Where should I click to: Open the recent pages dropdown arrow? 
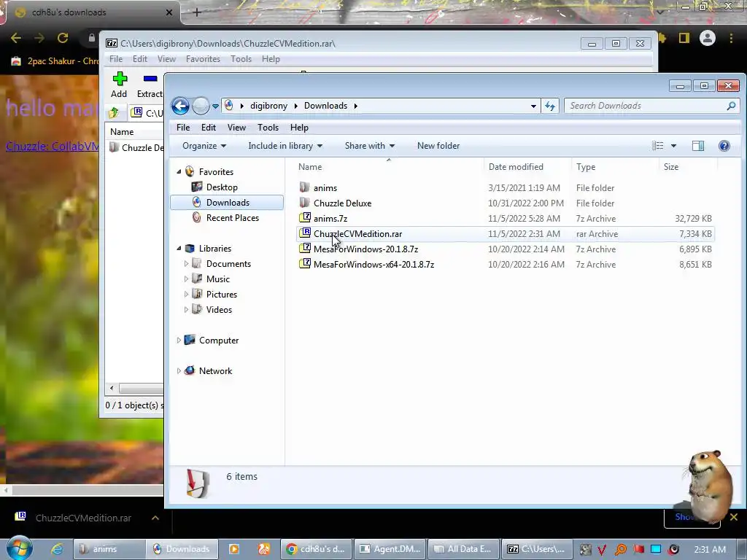[215, 106]
